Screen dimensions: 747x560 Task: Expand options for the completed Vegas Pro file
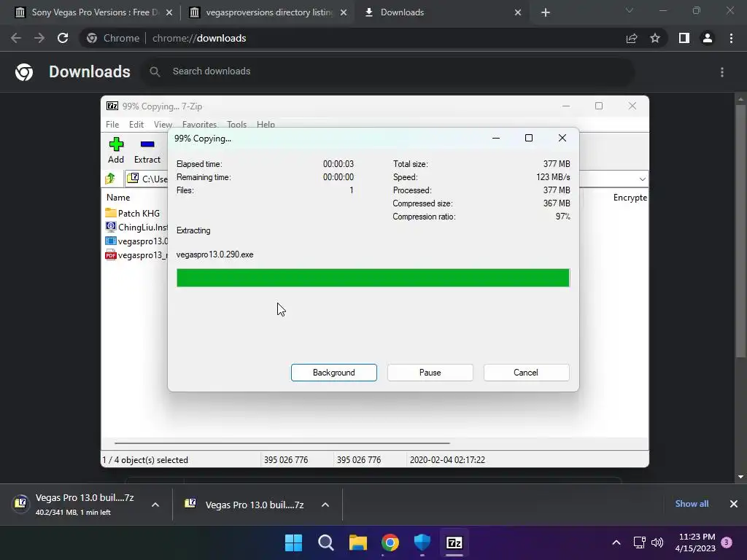pyautogui.click(x=325, y=505)
